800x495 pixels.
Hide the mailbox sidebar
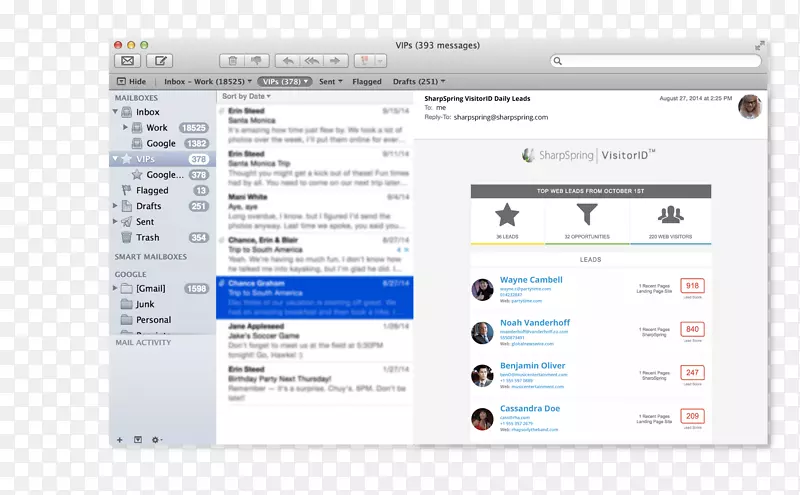tap(131, 81)
